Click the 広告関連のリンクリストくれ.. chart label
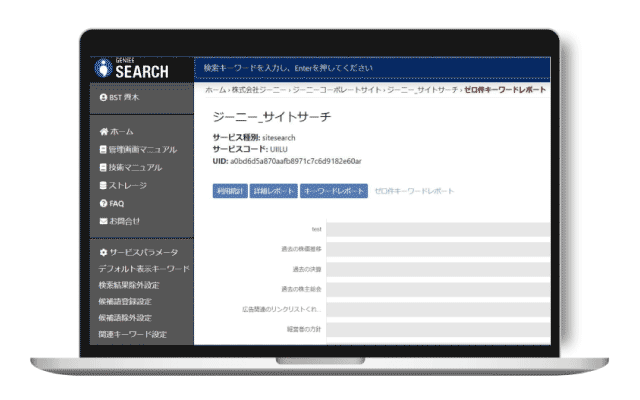Screen dimensions: 640x400 [x=282, y=309]
